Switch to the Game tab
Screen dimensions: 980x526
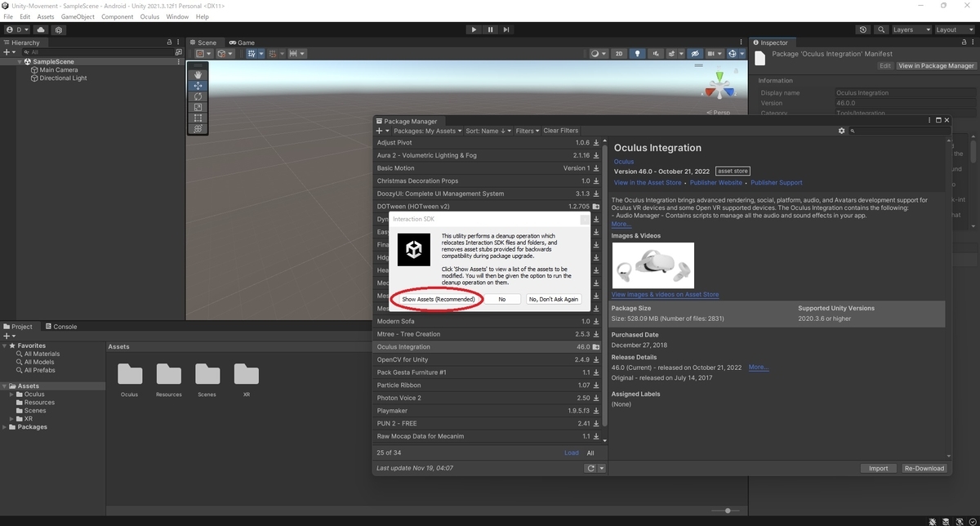pos(242,42)
